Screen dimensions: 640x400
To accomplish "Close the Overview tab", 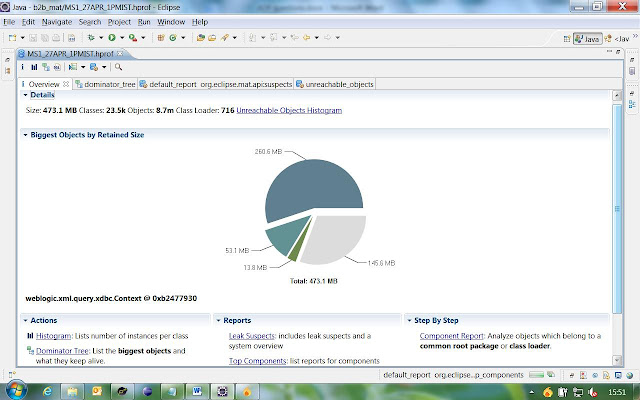I will [66, 84].
